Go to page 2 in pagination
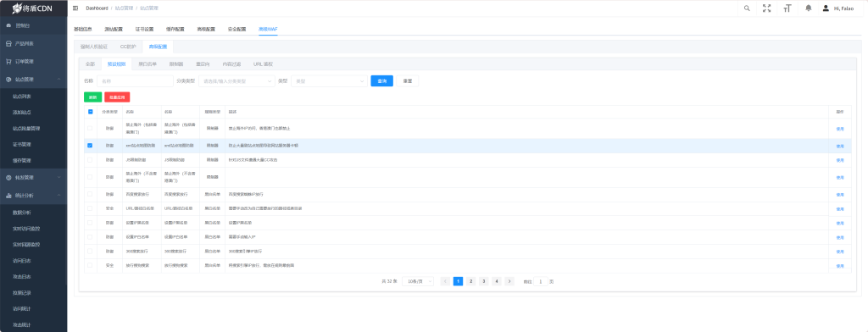868x332 pixels. click(471, 281)
